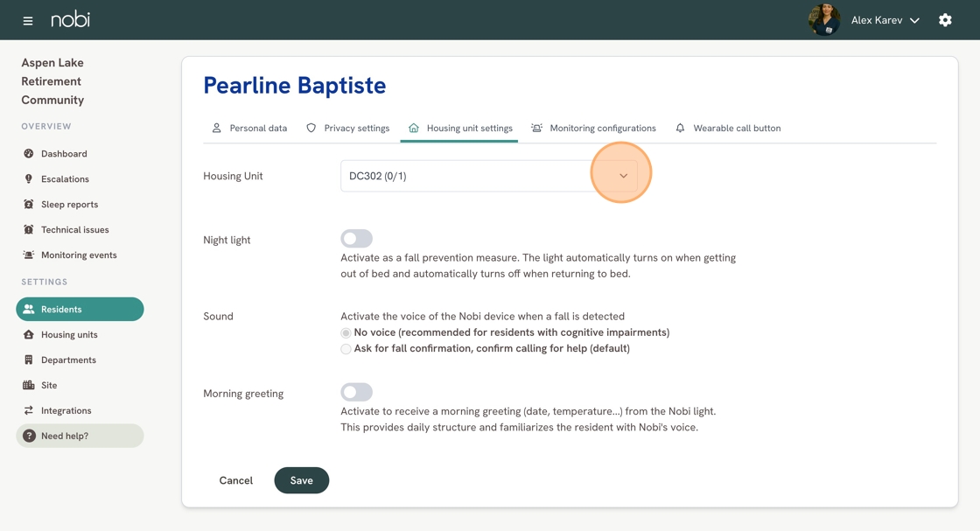Viewport: 980px width, 531px height.
Task: Select the No voice radio option
Action: (346, 333)
